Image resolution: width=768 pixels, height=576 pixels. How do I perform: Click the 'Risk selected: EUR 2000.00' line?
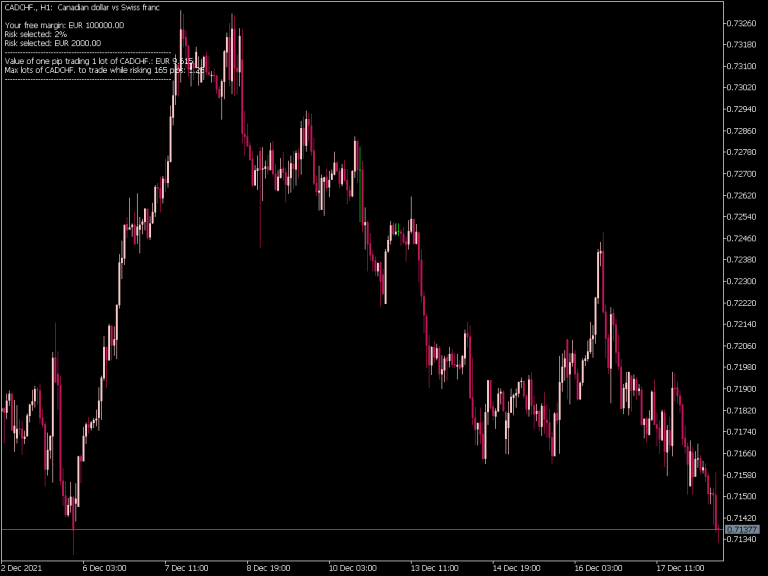[53, 43]
